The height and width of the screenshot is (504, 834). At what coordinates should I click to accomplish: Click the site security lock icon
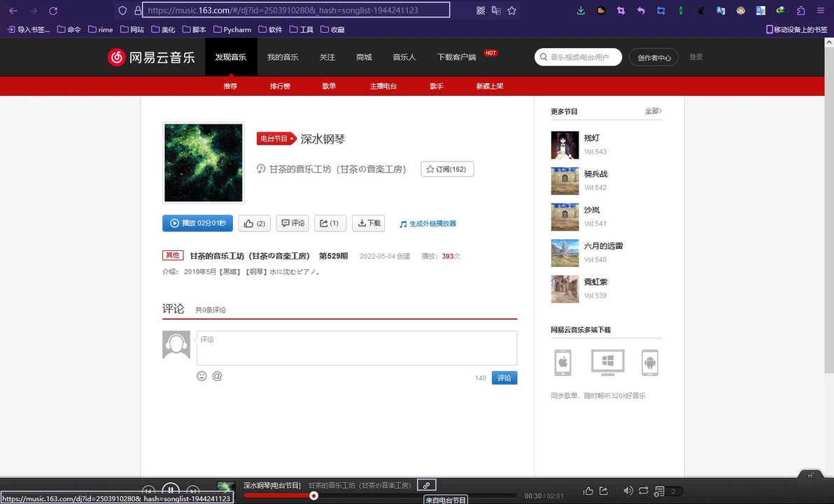coord(138,10)
